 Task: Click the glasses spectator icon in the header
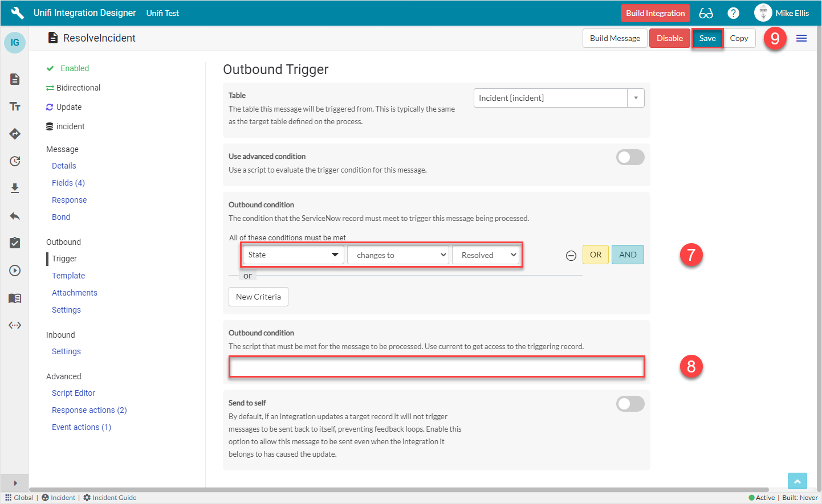(706, 13)
